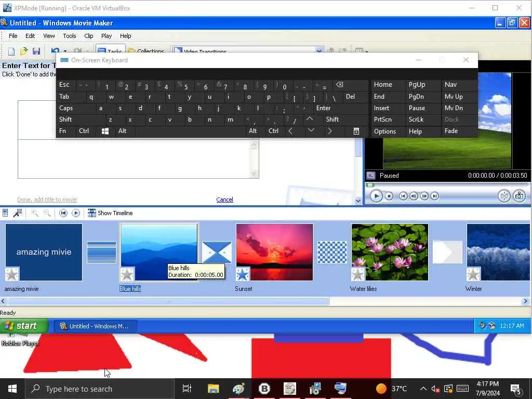Click storyboard scroll right arrow

pos(526,301)
